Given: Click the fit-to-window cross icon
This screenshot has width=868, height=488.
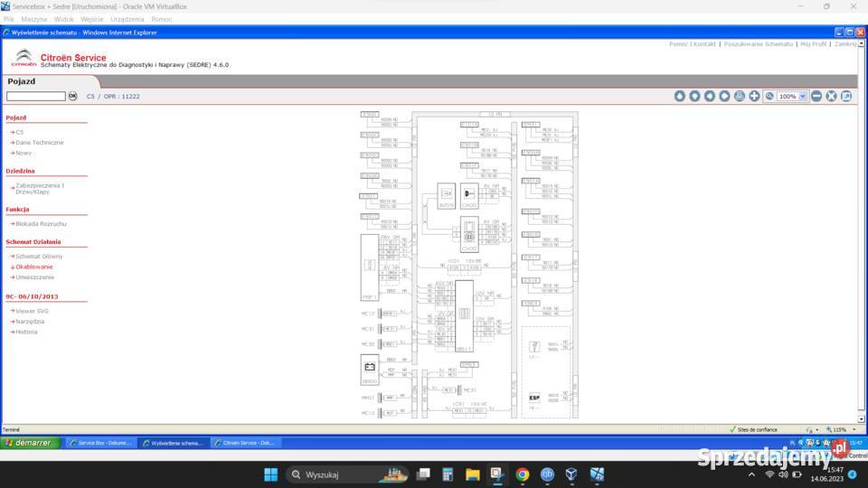Looking at the screenshot, I should point(831,96).
